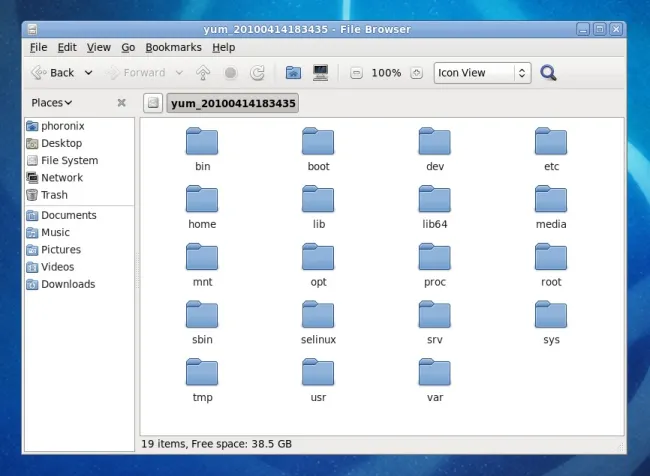Screen dimensions: 650x476
Task: Open the View menu
Action: (99, 48)
